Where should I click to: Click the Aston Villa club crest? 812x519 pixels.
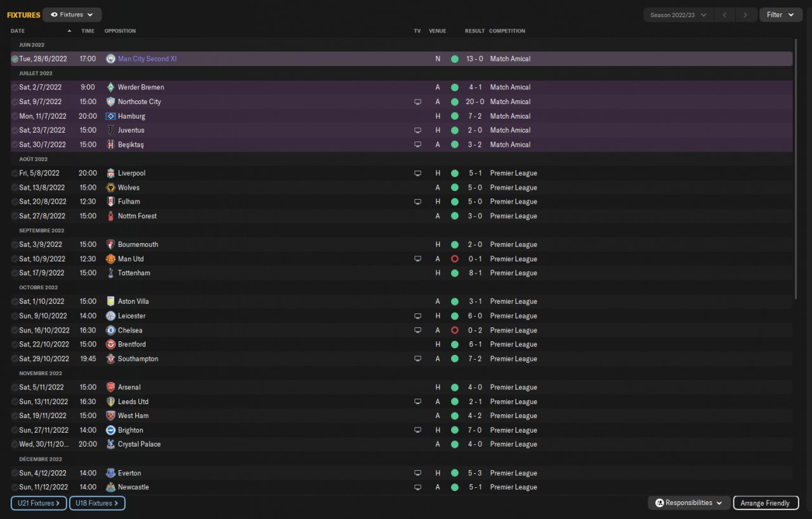[x=110, y=301]
